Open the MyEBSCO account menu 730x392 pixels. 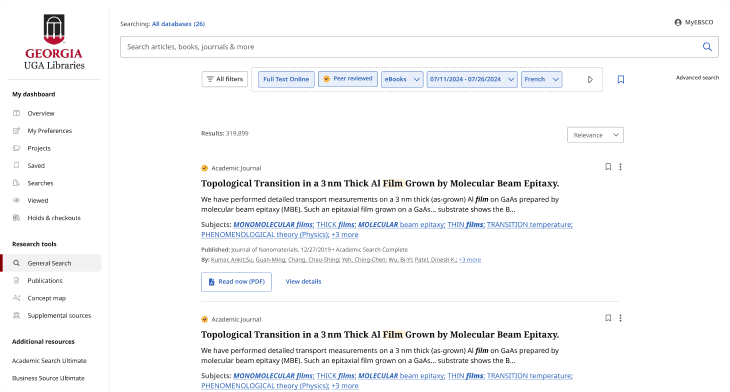click(694, 22)
